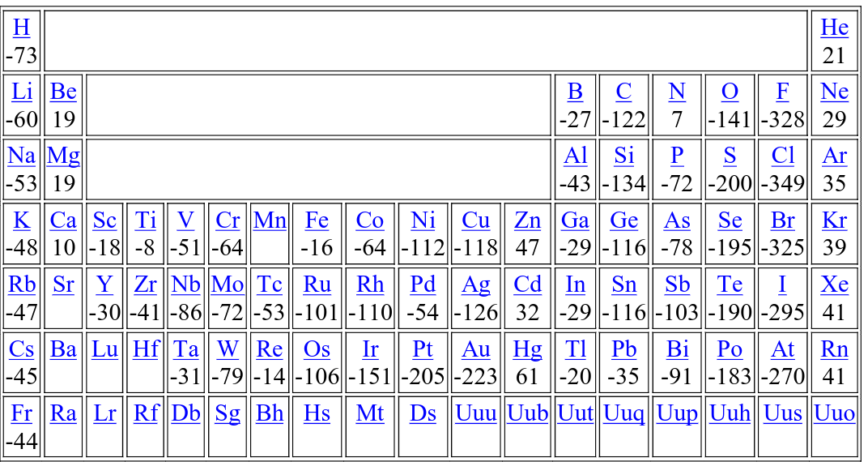Open the Ununoctium (Uuo) link

(834, 413)
